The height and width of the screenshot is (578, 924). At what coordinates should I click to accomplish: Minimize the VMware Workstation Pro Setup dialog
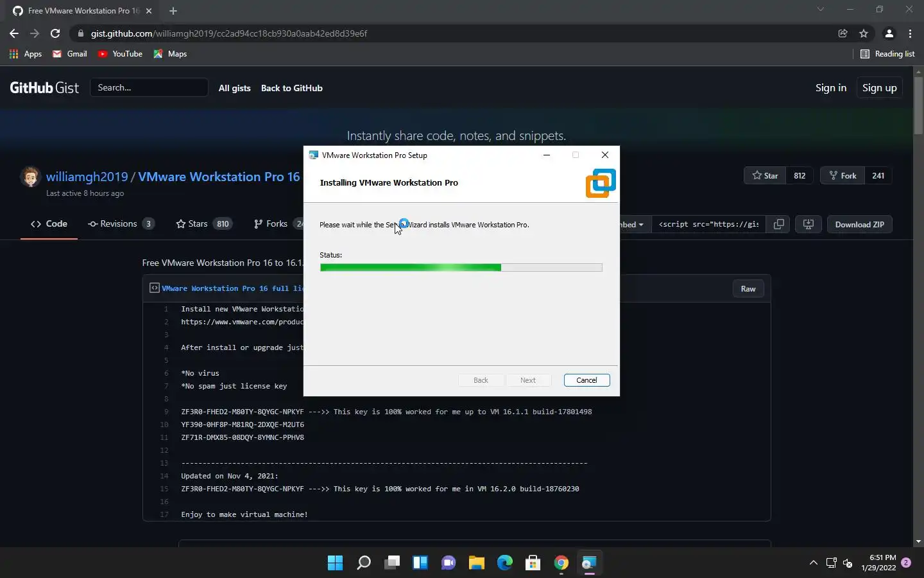[547, 155]
